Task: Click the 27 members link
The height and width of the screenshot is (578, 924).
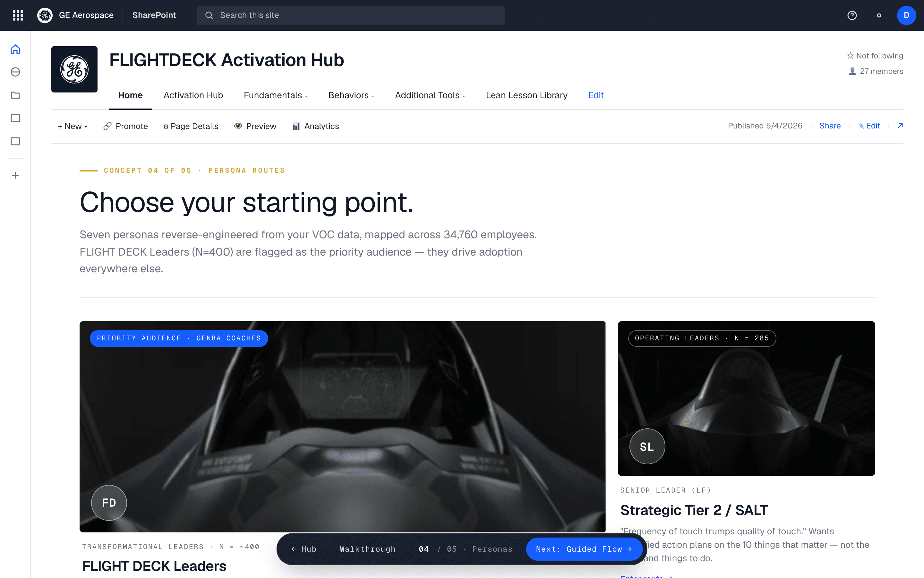Action: coord(881,71)
